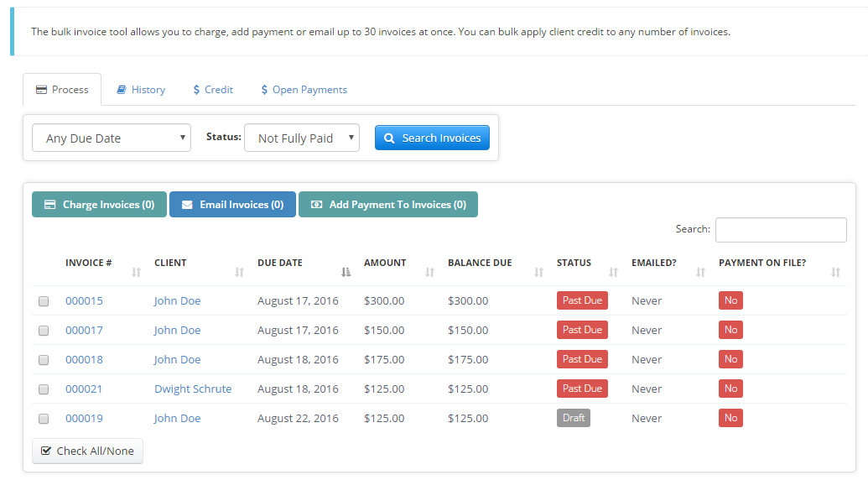Tick the checkbox for invoice 000018
The image size is (868, 480).
(x=44, y=360)
